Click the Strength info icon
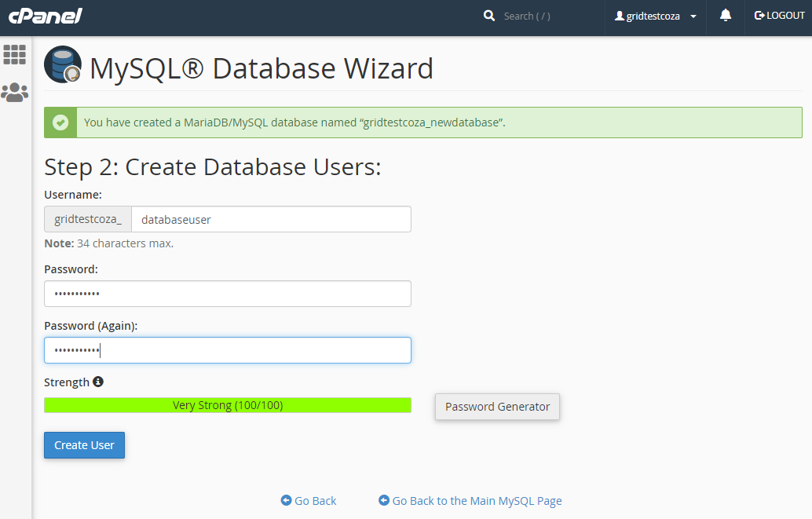812x519 pixels. pos(98,382)
